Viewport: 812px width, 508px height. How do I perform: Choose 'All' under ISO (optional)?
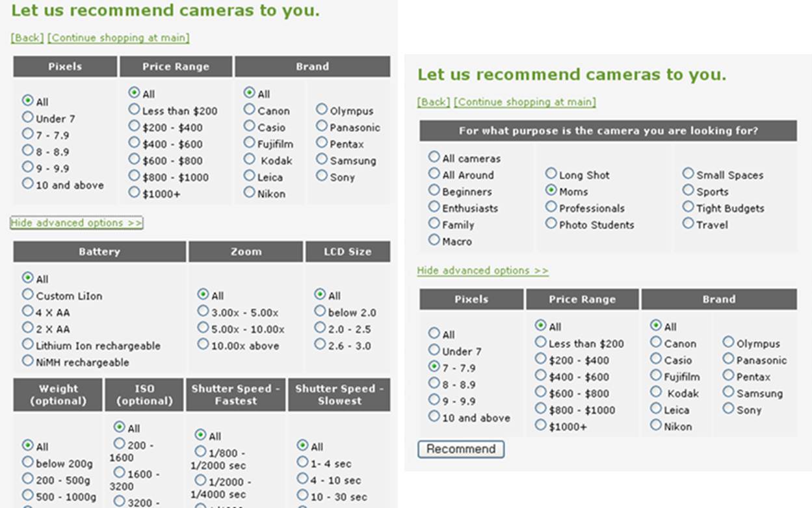119,427
